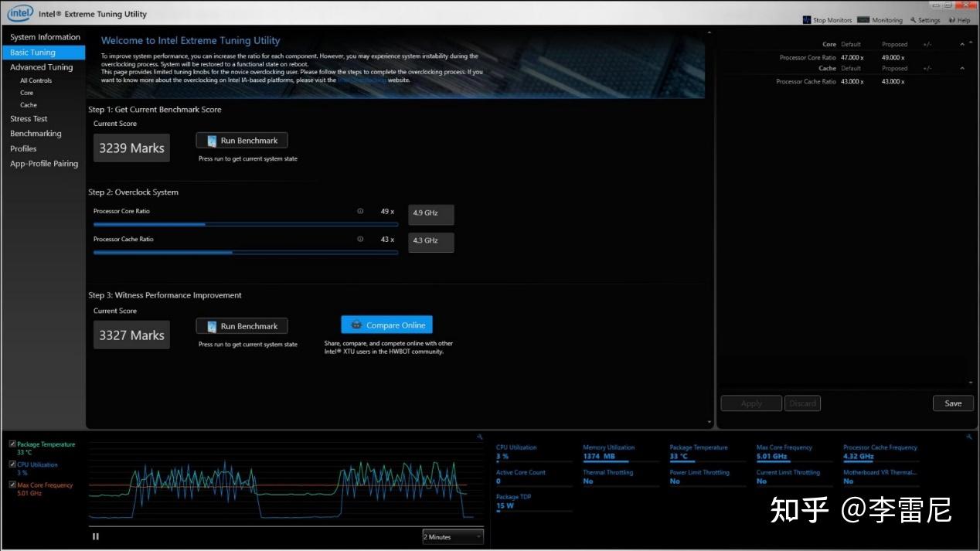980x551 pixels.
Task: Open the Profiles page
Action: point(23,148)
